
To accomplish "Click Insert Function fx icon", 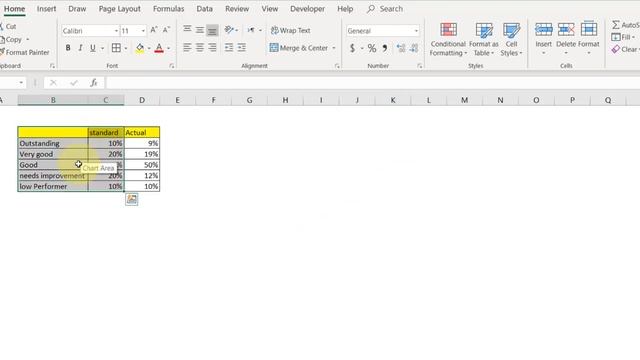I will click(x=93, y=83).
